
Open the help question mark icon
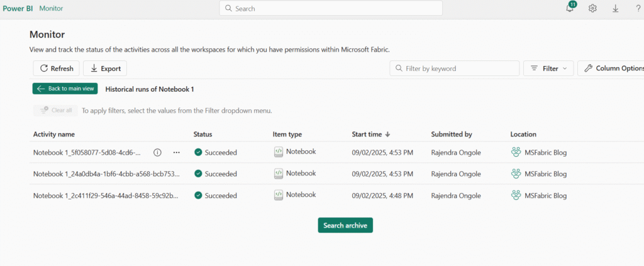[638, 8]
